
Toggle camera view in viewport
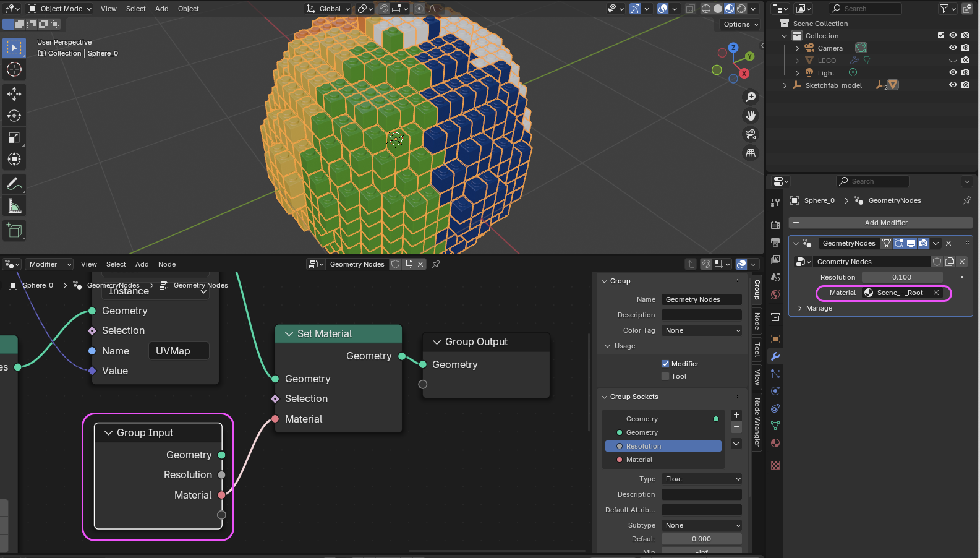(751, 134)
